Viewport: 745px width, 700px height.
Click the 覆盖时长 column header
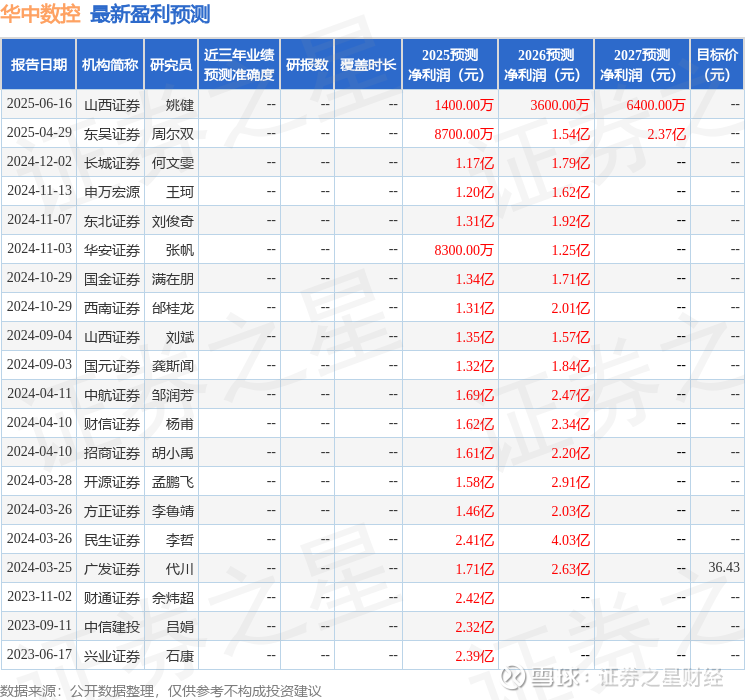coord(368,65)
